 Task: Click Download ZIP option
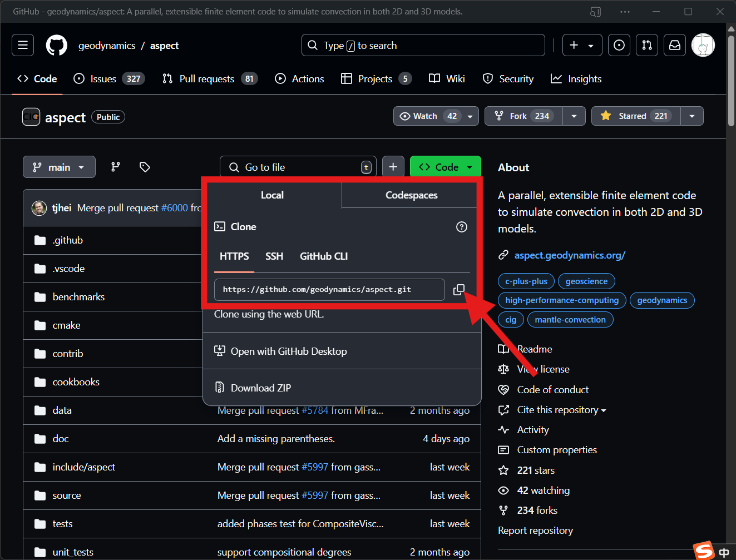click(260, 388)
